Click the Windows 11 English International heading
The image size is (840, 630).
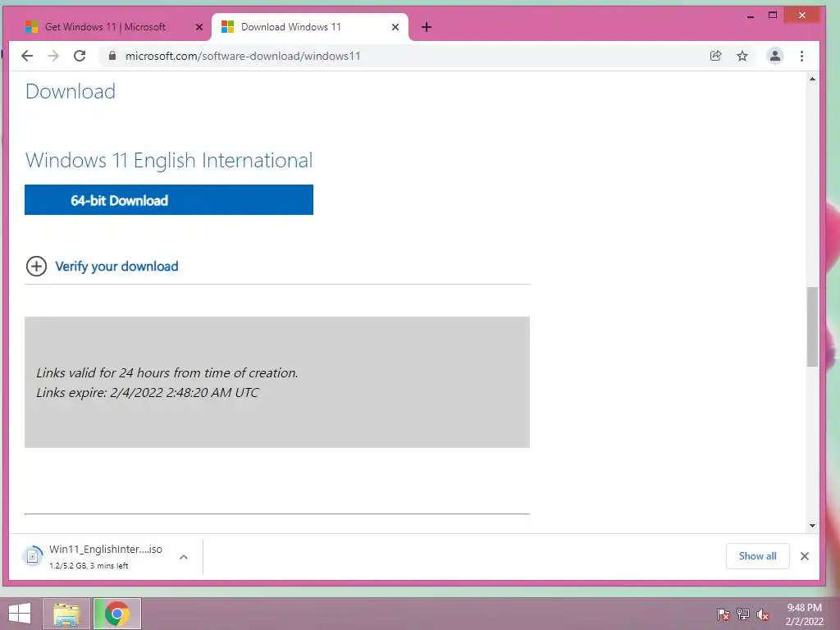169,160
